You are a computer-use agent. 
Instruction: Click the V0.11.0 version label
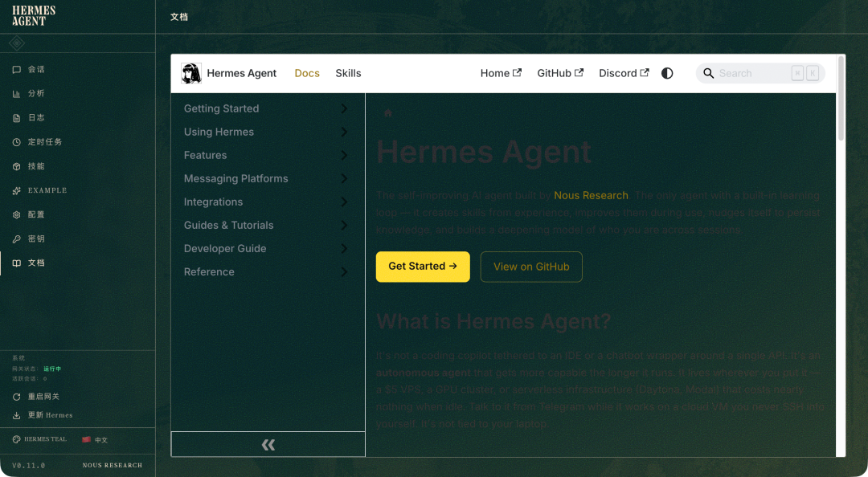click(28, 466)
